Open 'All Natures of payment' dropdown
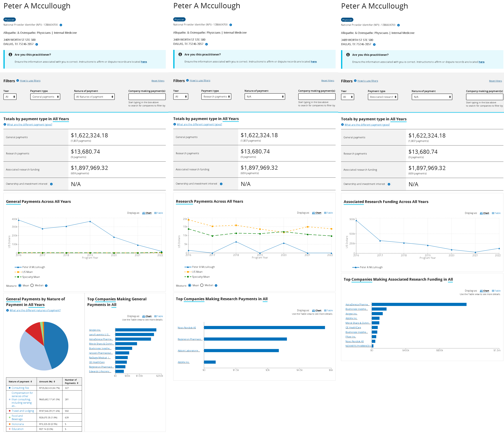The height and width of the screenshot is (433, 504). click(x=94, y=97)
